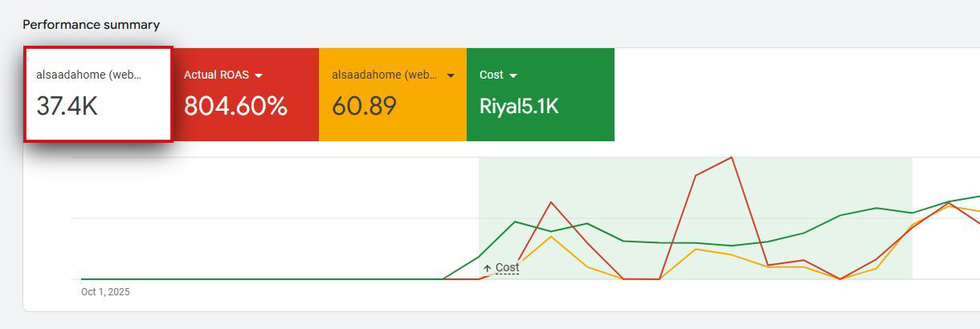This screenshot has width=980, height=329.
Task: Click the Oct 1, 2025 axis label
Action: [105, 292]
